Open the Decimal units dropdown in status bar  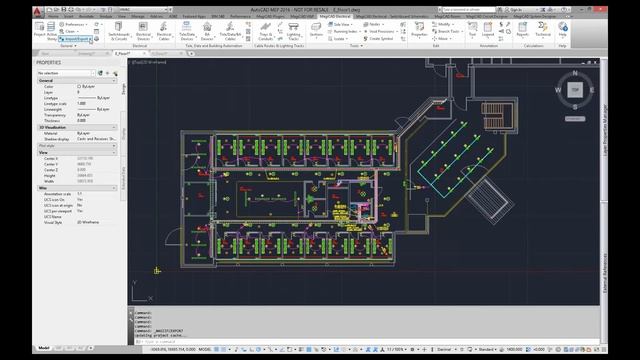click(x=447, y=349)
